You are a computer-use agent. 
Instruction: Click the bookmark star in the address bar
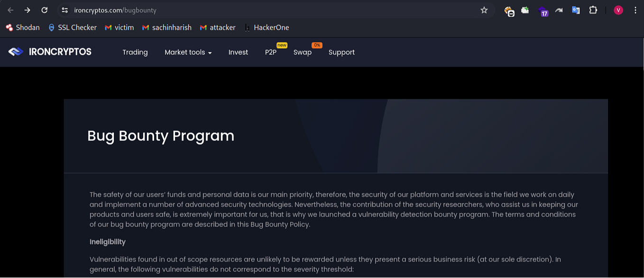[x=484, y=9]
